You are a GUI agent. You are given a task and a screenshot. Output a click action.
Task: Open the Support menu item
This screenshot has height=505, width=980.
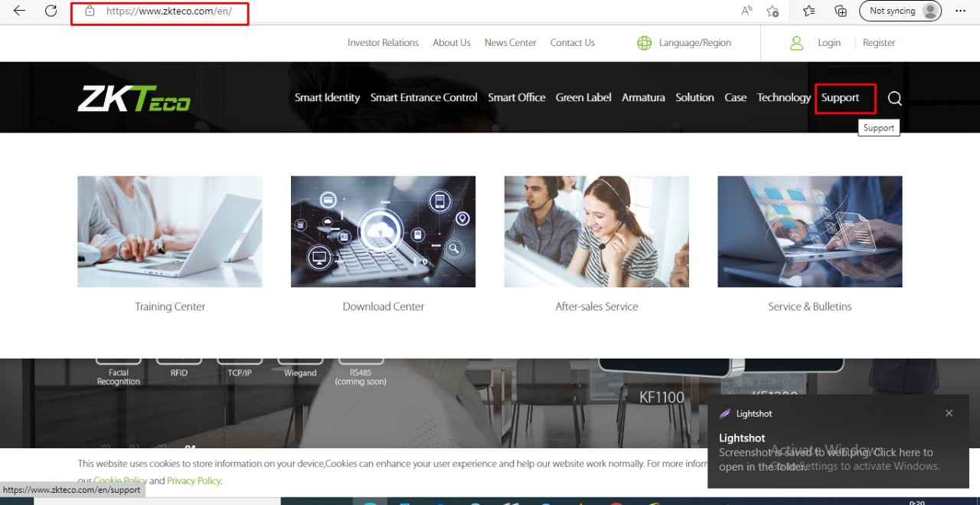click(x=840, y=97)
